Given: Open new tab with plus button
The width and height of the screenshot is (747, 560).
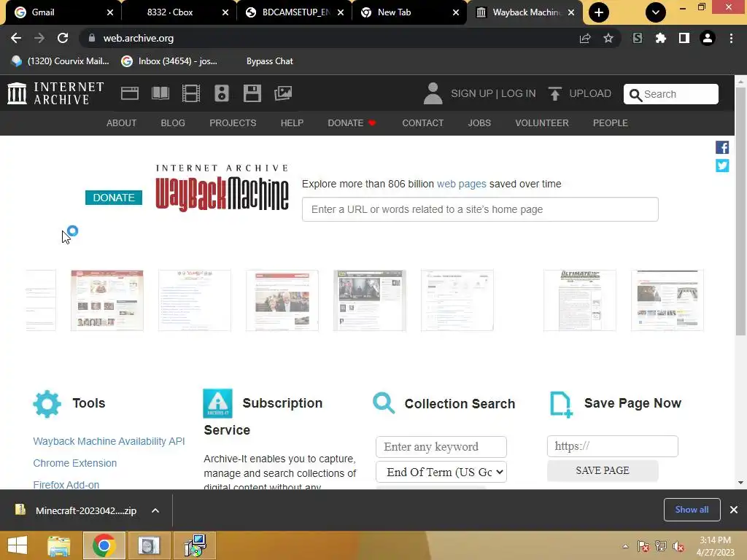Looking at the screenshot, I should 599,12.
